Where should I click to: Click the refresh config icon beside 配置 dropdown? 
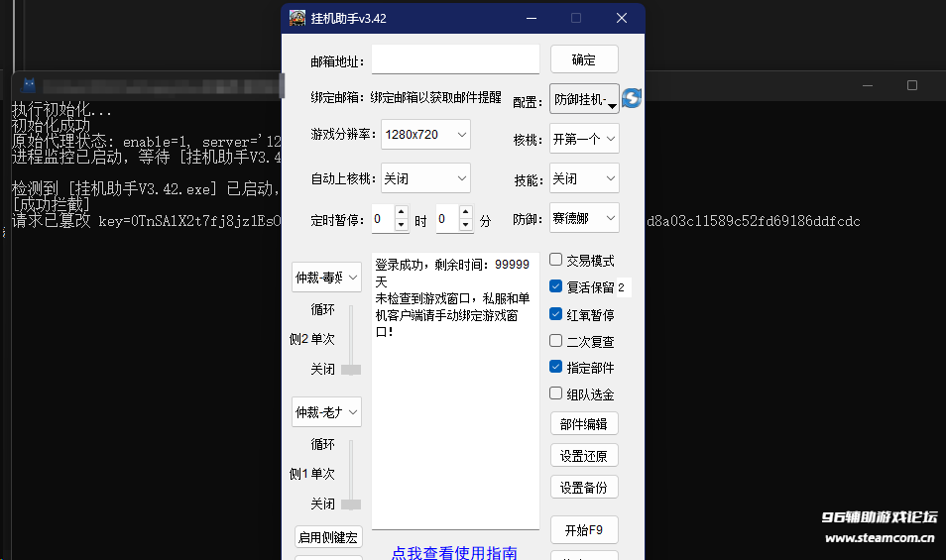tap(631, 98)
